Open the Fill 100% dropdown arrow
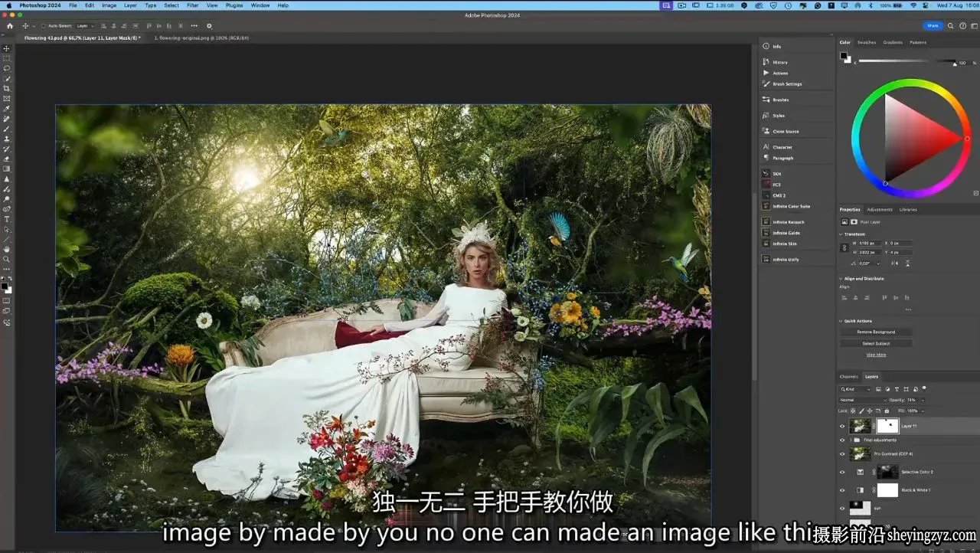Image resolution: width=980 pixels, height=553 pixels. (x=923, y=411)
